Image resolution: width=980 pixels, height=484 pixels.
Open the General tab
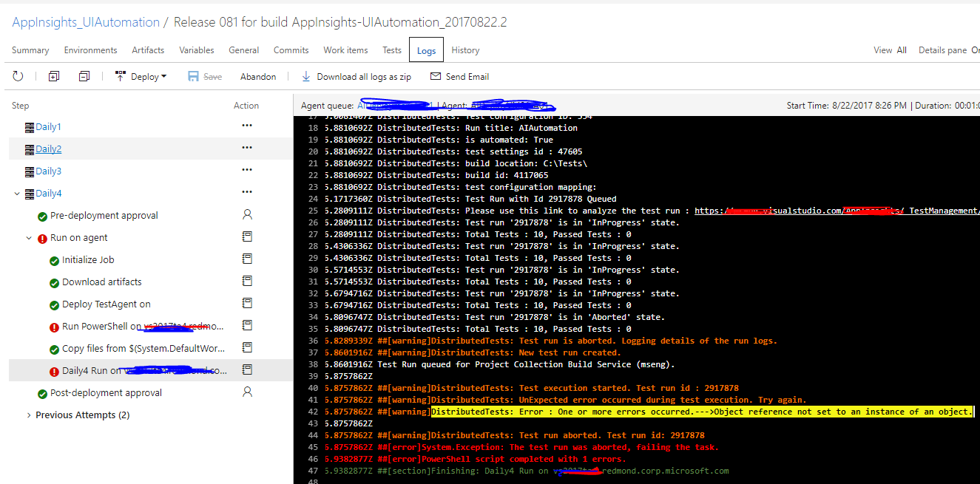[x=244, y=50]
